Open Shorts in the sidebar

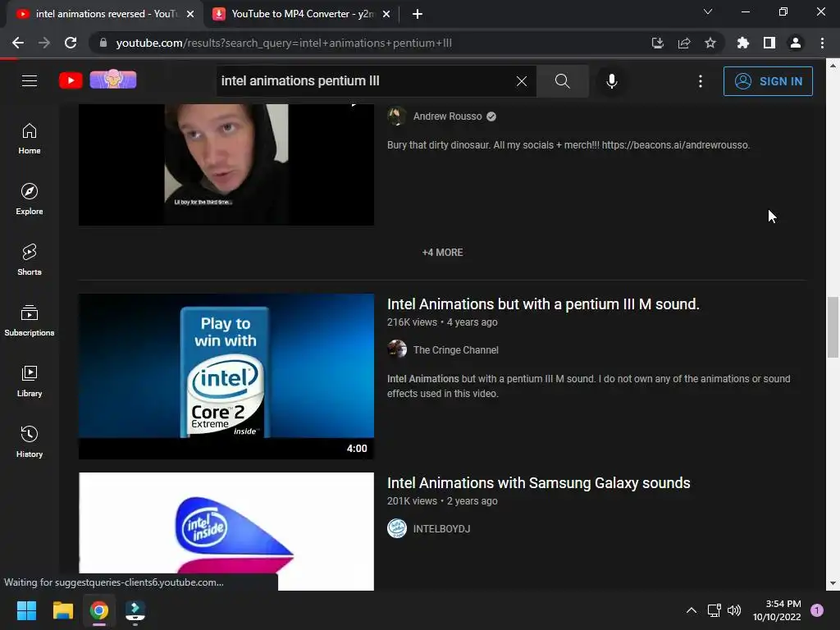pyautogui.click(x=30, y=260)
